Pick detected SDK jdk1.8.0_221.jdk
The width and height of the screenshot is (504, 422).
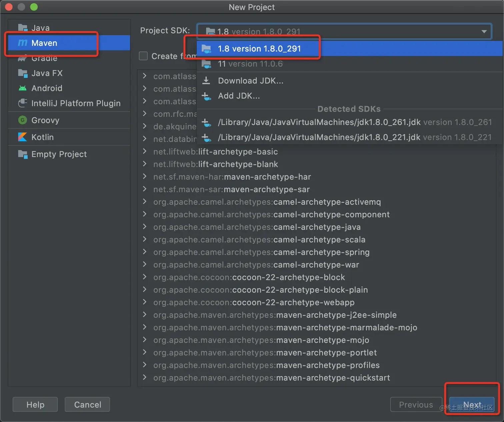(x=350, y=137)
